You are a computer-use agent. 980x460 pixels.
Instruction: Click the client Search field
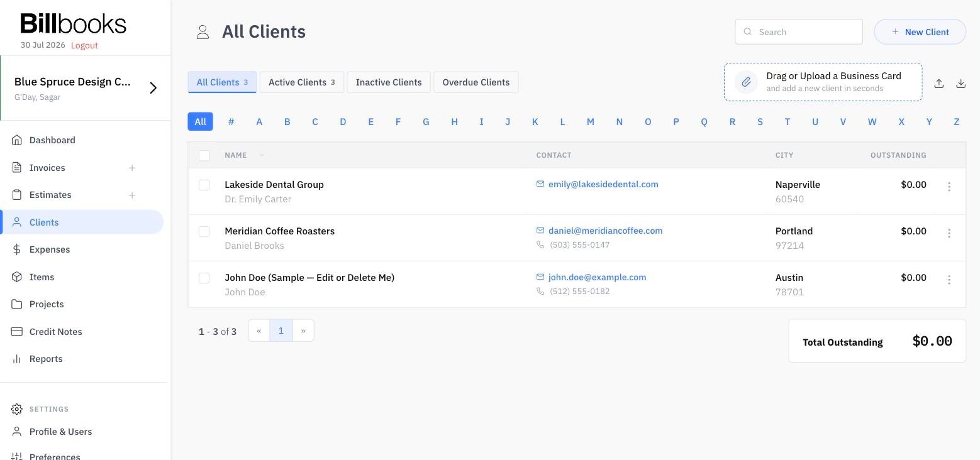(799, 32)
